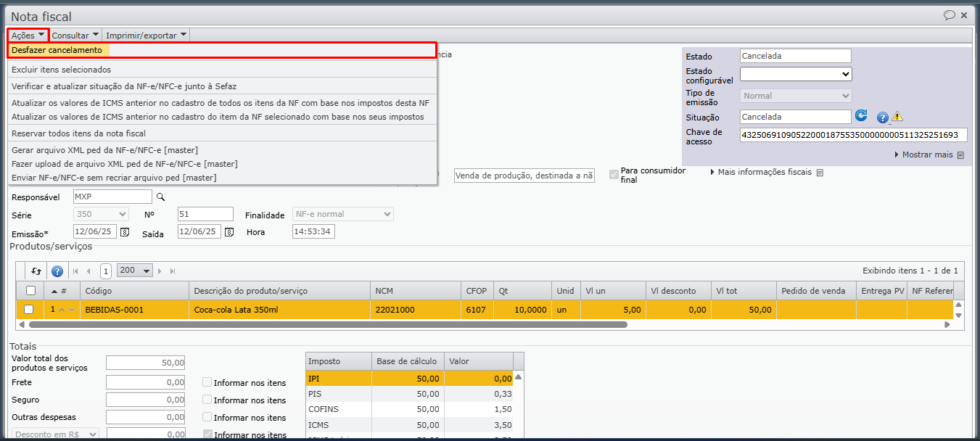Toggle discount row Informar nos itens checkbox

207,434
